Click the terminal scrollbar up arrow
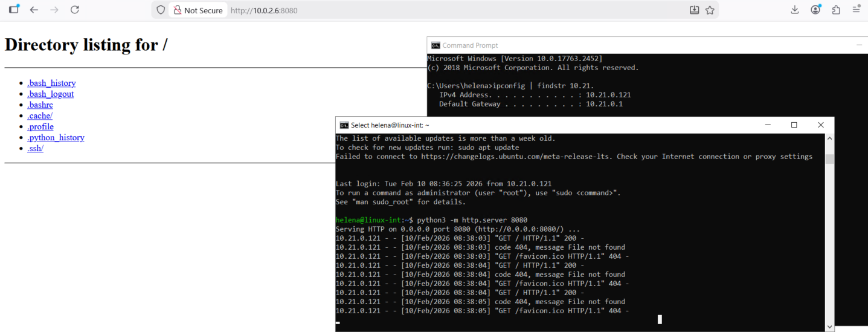The width and height of the screenshot is (868, 332). click(830, 138)
